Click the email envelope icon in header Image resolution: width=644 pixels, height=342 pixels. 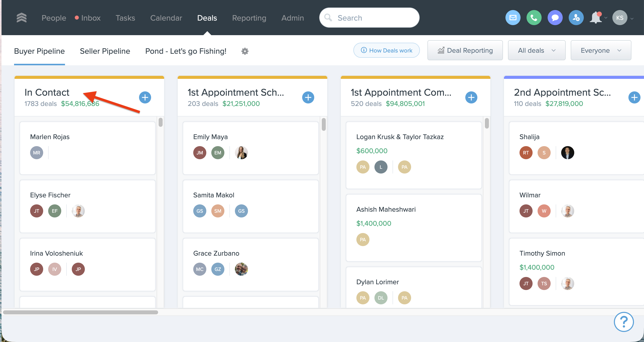513,18
